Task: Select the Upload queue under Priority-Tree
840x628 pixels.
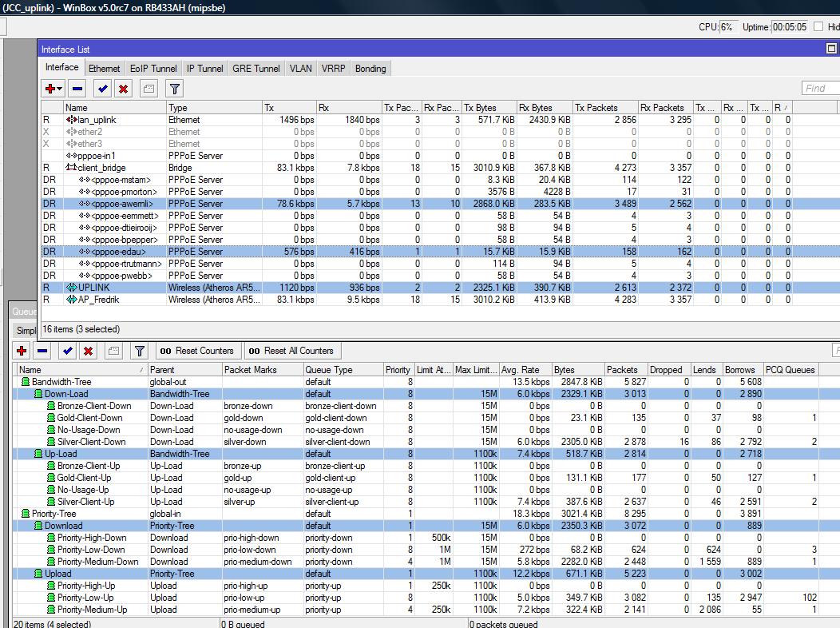Action: coord(426,574)
